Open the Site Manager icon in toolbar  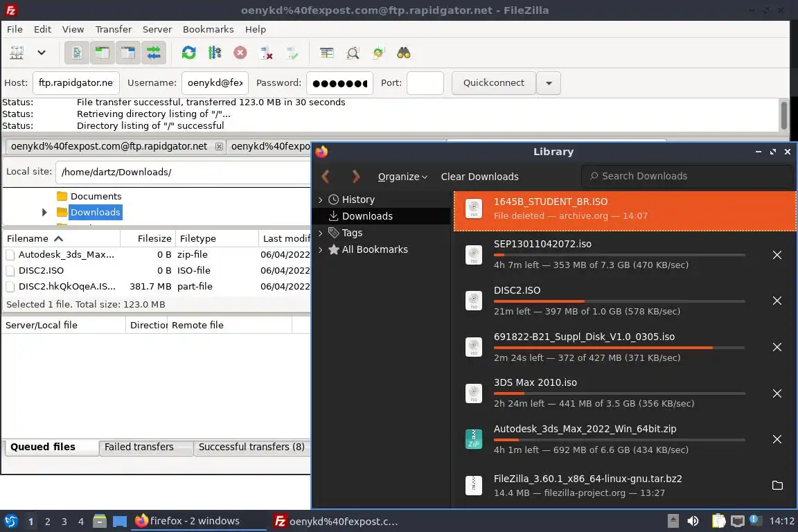[17, 53]
